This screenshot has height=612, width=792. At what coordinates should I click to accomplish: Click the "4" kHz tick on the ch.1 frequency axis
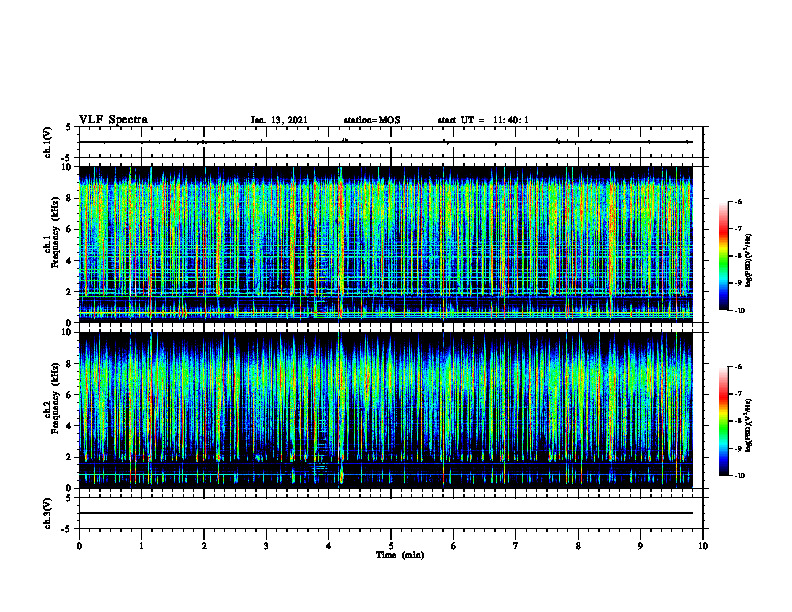coord(70,261)
